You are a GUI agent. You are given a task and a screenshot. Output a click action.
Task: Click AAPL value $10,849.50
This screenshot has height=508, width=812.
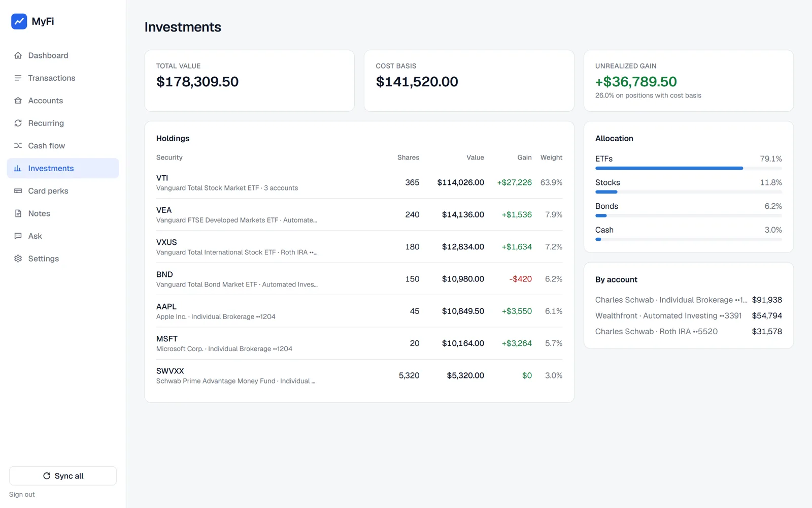coord(463,311)
